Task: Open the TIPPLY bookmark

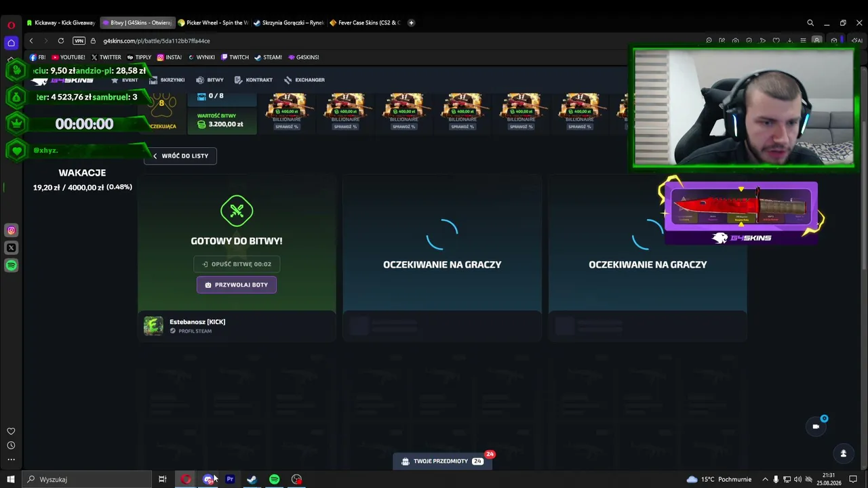Action: coord(139,57)
